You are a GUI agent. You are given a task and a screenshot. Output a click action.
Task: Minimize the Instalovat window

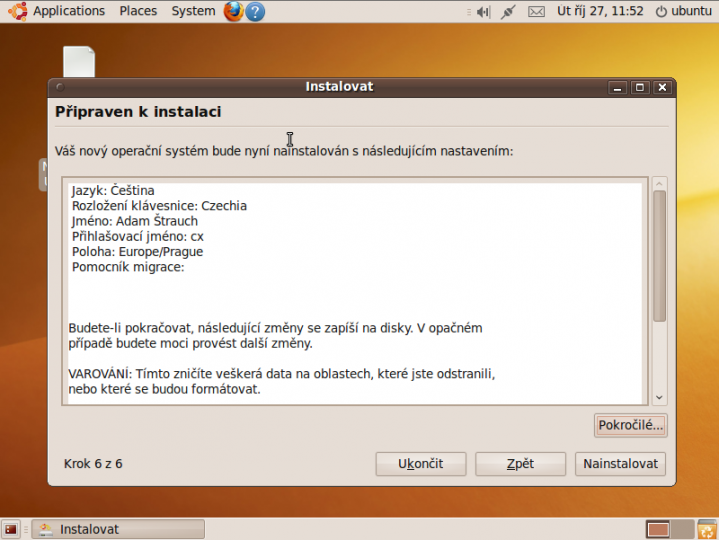(x=617, y=87)
